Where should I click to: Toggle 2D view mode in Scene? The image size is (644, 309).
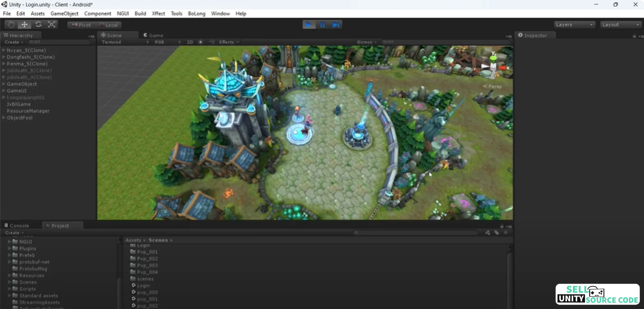point(190,42)
